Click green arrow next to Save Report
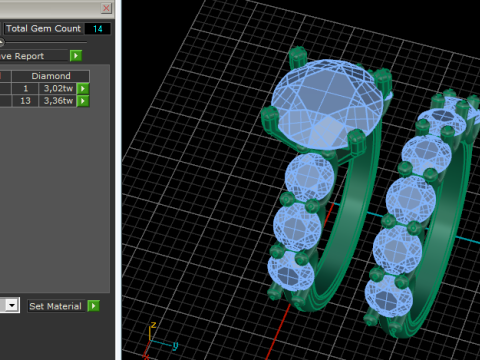Image resolution: width=480 pixels, height=360 pixels. (x=76, y=56)
